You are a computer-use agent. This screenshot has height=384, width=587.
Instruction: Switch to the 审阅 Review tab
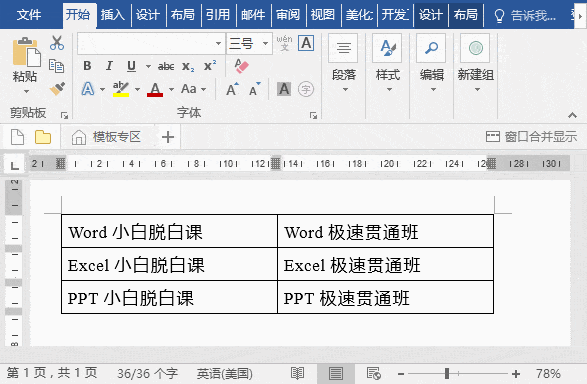288,15
